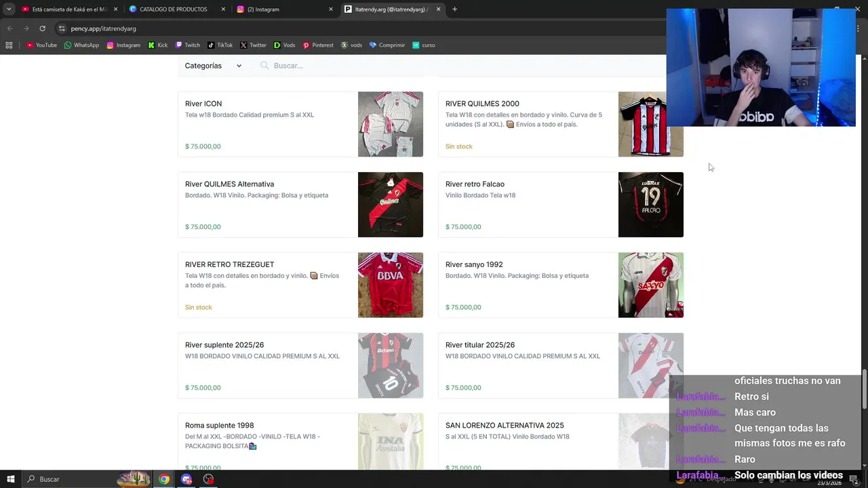View site information icon in address bar
Screen dimensions: 868x488
tap(62, 28)
